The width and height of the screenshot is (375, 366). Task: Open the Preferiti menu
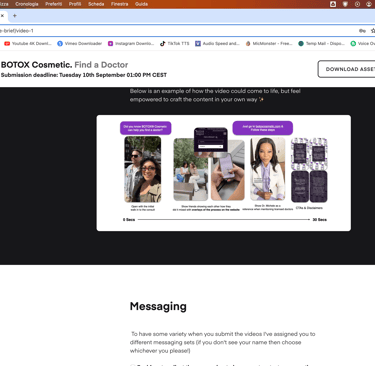click(x=54, y=4)
